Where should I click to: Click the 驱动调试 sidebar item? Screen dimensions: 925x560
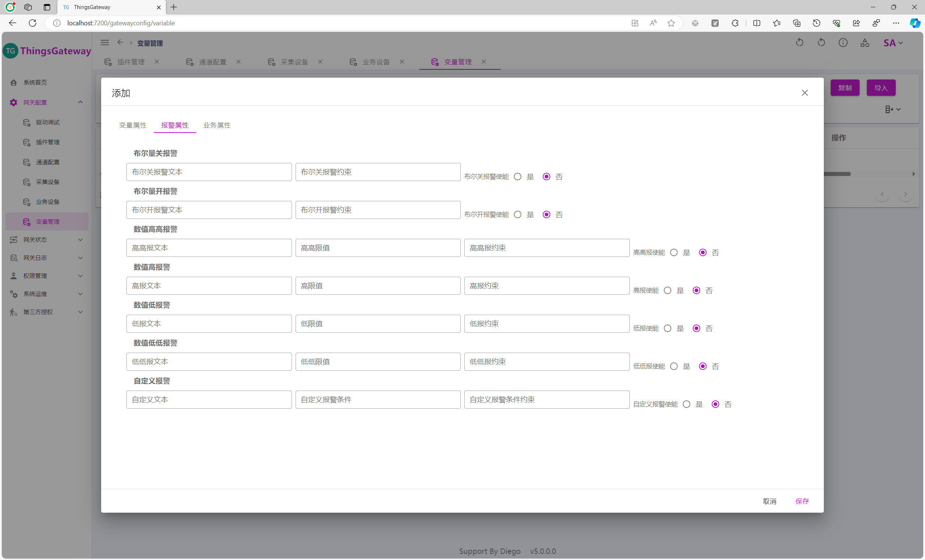click(48, 122)
